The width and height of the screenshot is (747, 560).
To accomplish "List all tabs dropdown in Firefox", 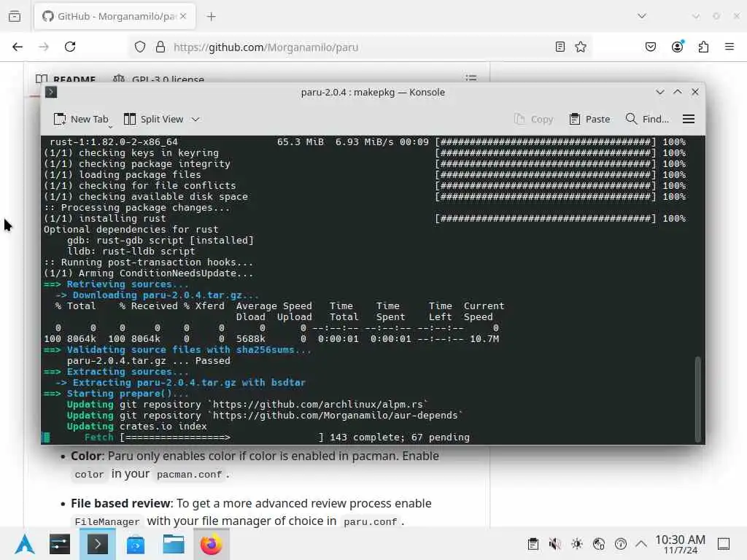I will 642,16.
